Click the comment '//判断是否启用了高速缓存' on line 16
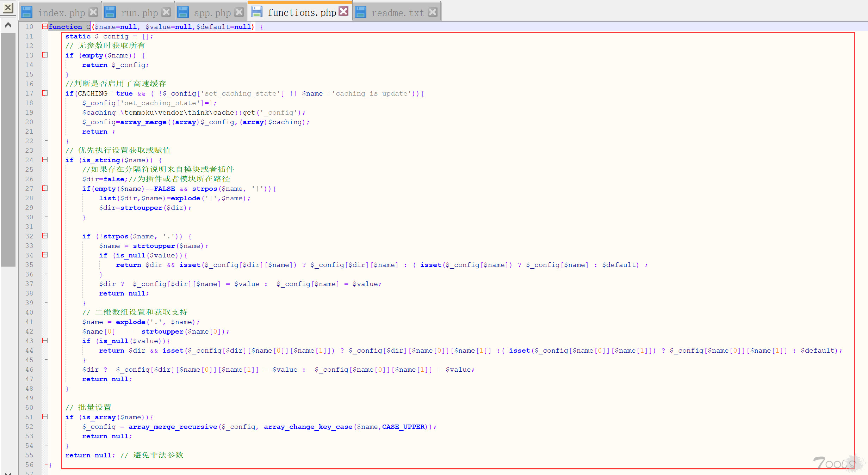The width and height of the screenshot is (868, 475). pyautogui.click(x=116, y=84)
